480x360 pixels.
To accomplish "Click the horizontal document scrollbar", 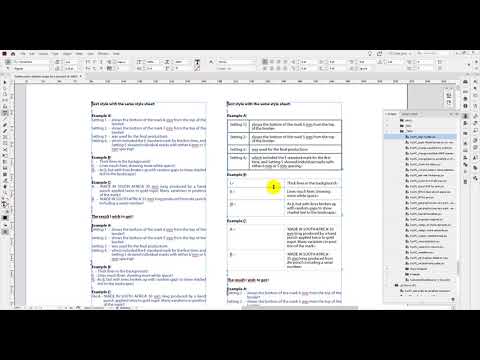I will (300, 307).
